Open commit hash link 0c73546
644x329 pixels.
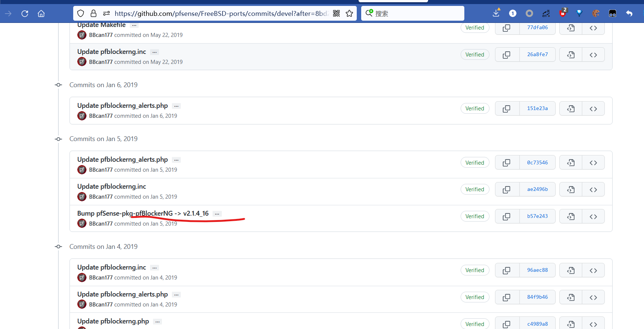pos(538,162)
